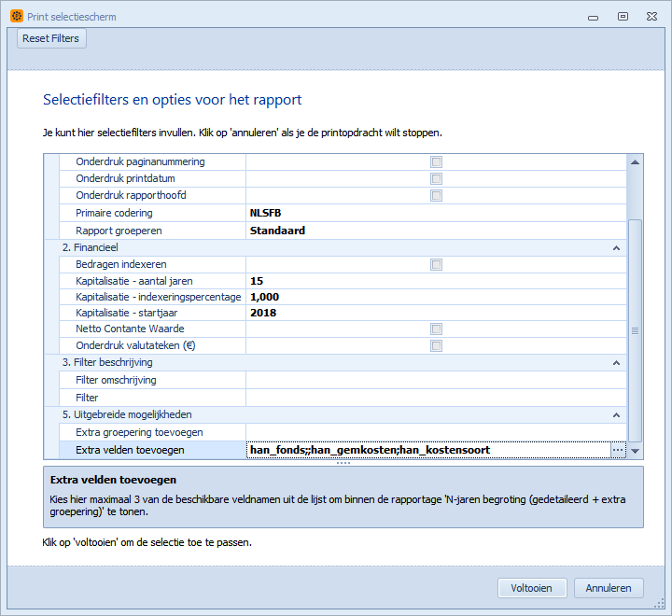
Task: Click the Print selectiescherm app icon
Action: pos(16,17)
